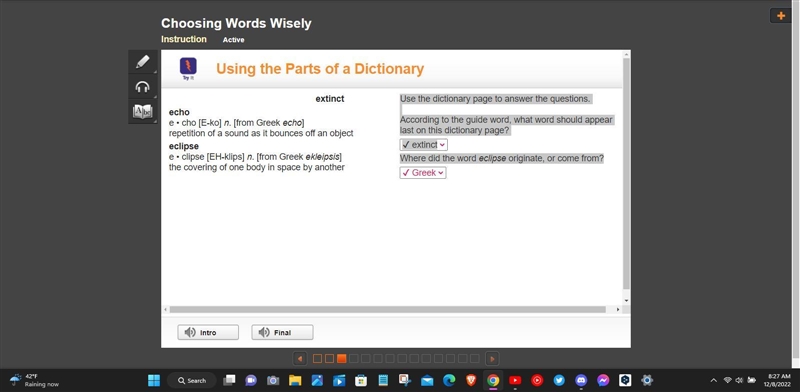The height and width of the screenshot is (392, 800).
Task: Click the horizontal scrollbar of the lesson frame
Action: tap(387, 309)
